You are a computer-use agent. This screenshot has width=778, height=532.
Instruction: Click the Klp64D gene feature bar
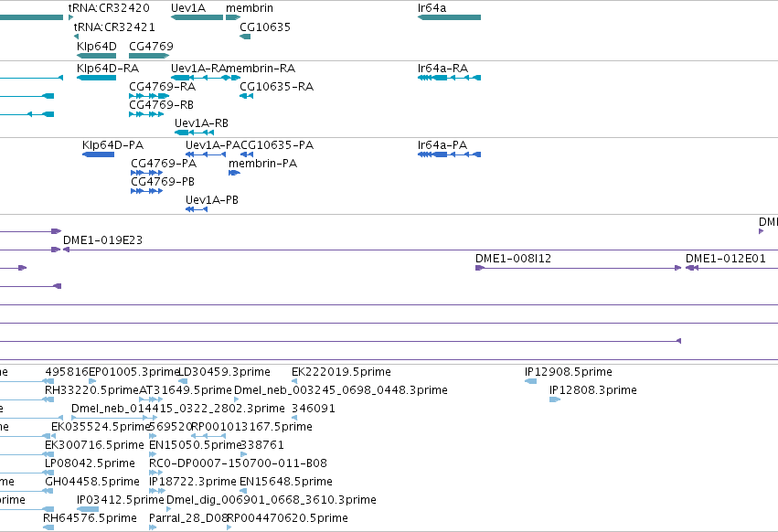[x=96, y=56]
